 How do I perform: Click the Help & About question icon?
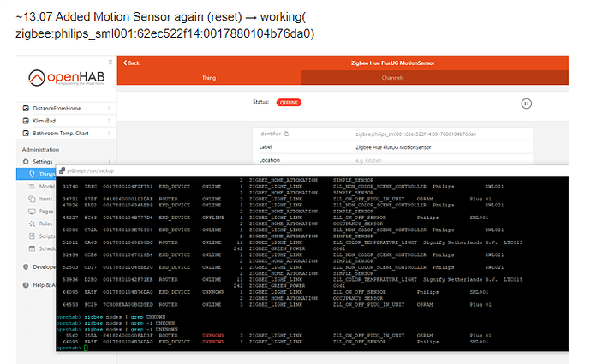(x=26, y=285)
